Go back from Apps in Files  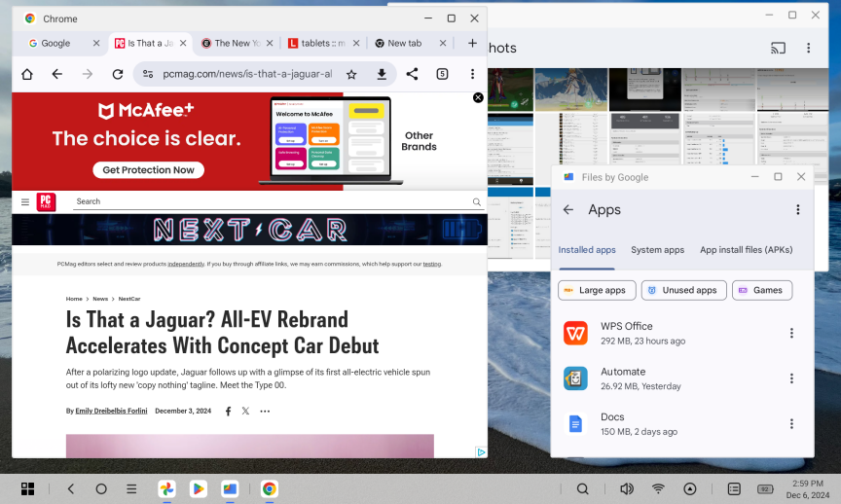pos(568,209)
